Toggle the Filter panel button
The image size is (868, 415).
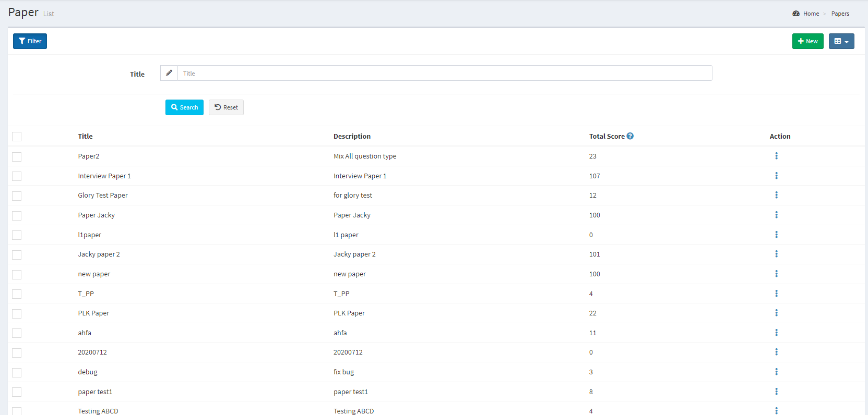click(30, 41)
